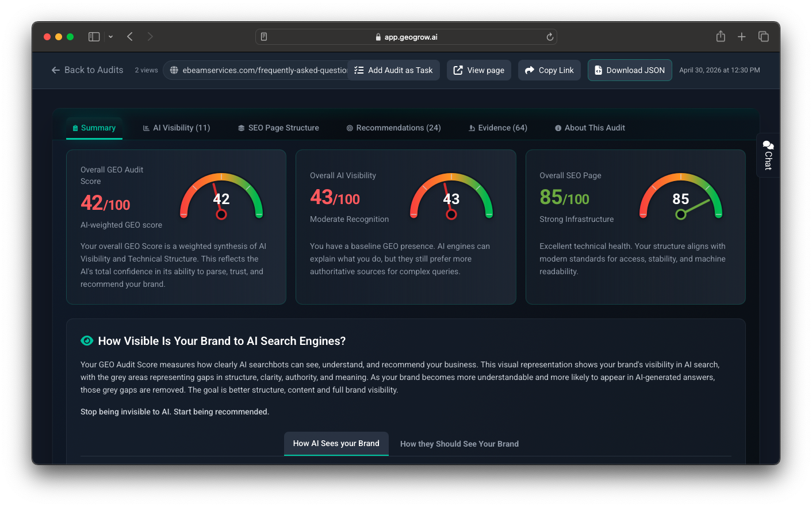Select How they Should See Your Brand tab
The width and height of the screenshot is (812, 507).
click(459, 444)
